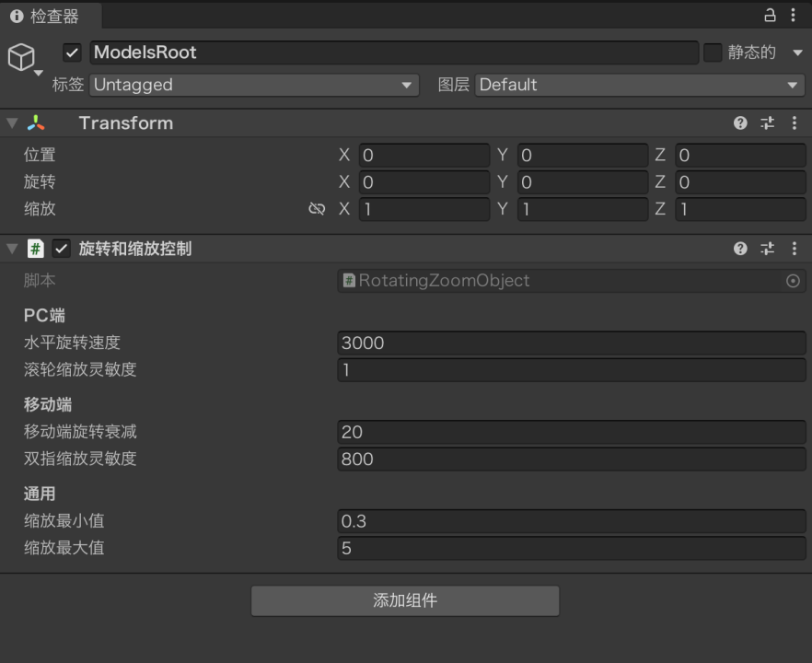Viewport: 812px width, 663px height.
Task: Disable the 旋转和缩放控制 component checkbox
Action: pos(61,249)
